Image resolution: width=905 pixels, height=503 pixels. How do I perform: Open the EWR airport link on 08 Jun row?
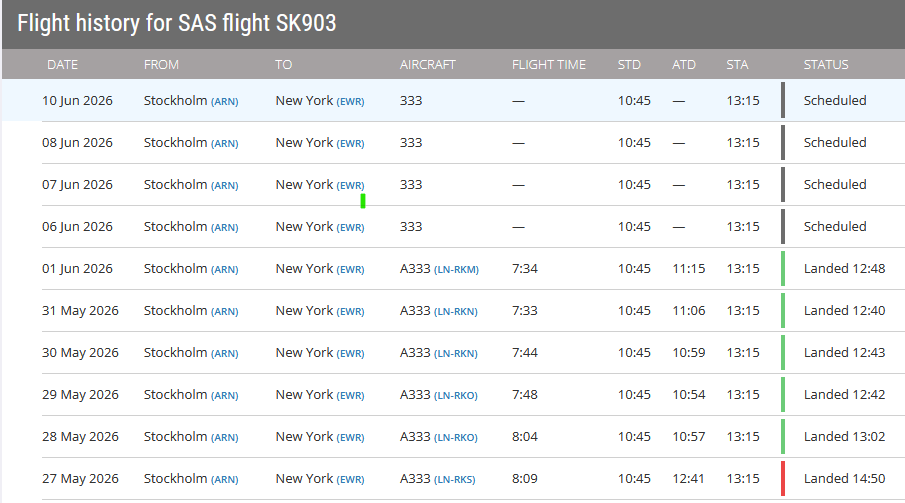tap(350, 144)
